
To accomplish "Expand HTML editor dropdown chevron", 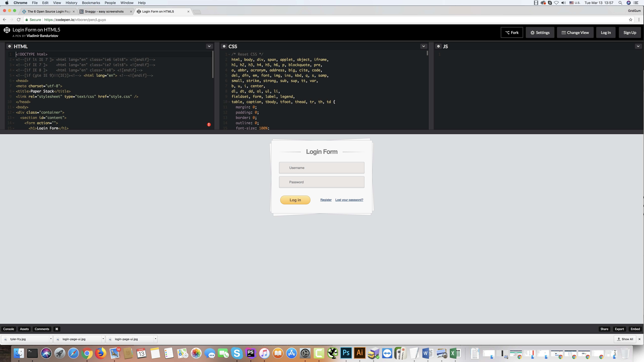I will click(209, 47).
